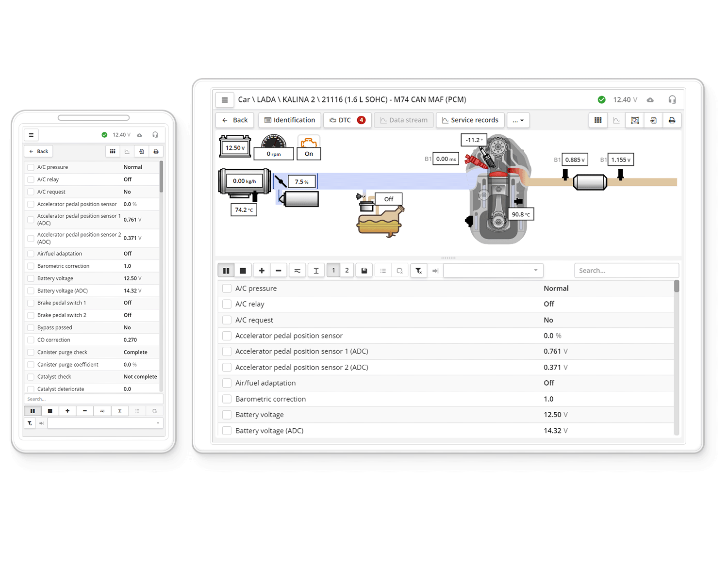Click the Identification button
Screen dimensions: 728x565
(290, 120)
